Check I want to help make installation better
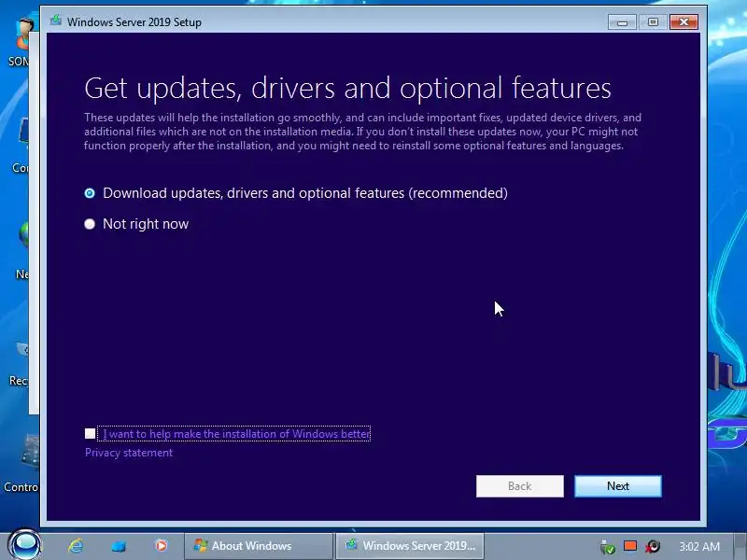This screenshot has height=560, width=747. tap(90, 433)
